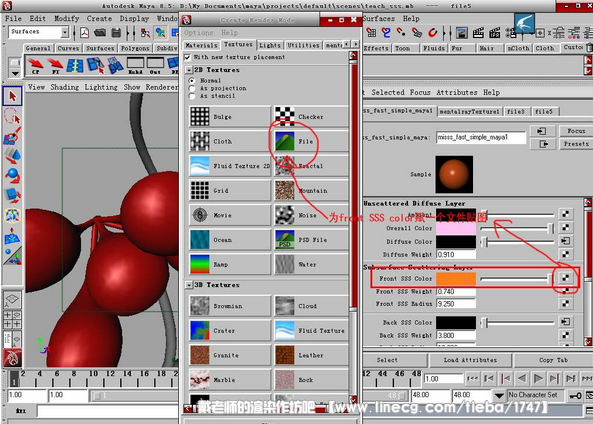Click the Presets button

[576, 144]
